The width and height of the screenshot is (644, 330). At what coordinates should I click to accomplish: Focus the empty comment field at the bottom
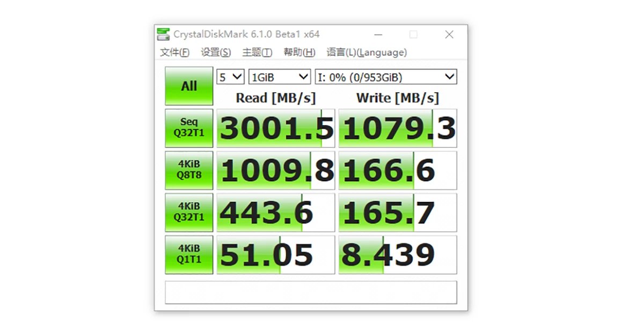pyautogui.click(x=311, y=292)
